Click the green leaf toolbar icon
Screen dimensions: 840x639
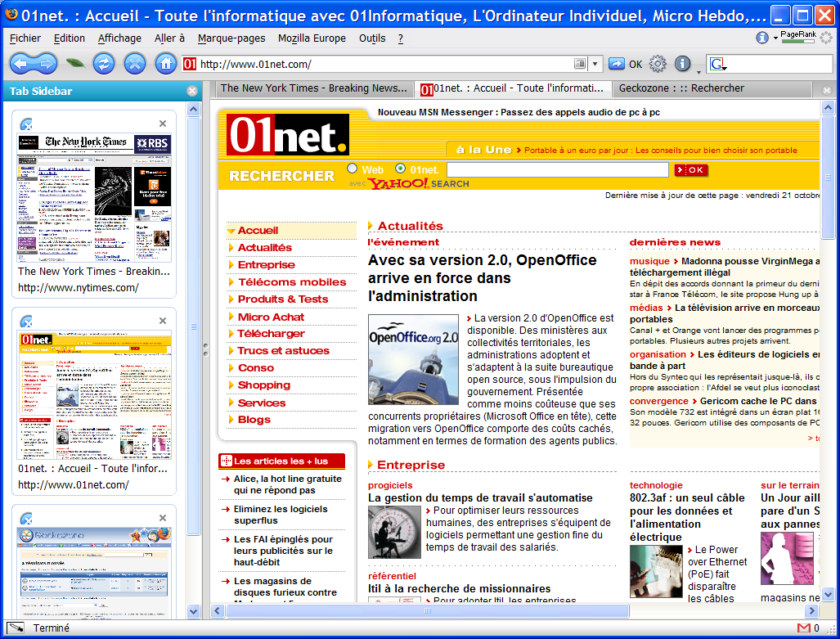pos(75,64)
